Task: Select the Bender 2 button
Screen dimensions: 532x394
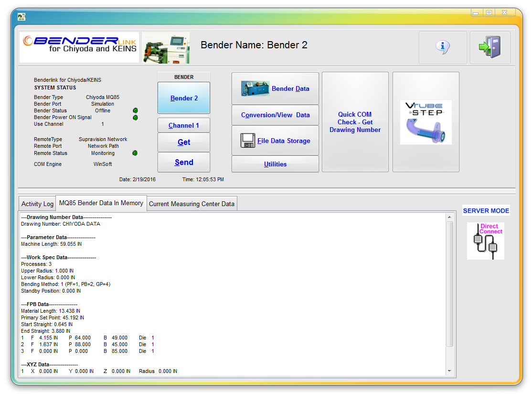Action: pos(184,98)
